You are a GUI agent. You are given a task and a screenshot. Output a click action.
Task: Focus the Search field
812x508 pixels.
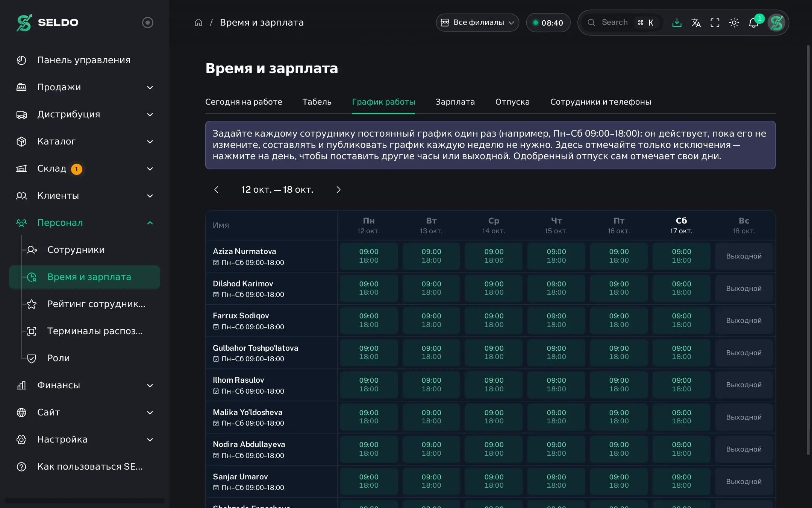[622, 23]
